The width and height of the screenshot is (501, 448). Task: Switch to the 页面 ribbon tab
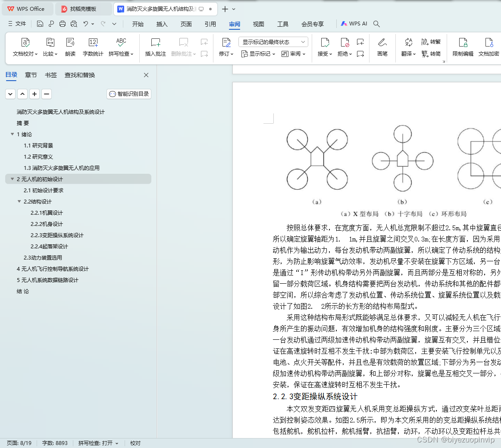[x=186, y=24]
